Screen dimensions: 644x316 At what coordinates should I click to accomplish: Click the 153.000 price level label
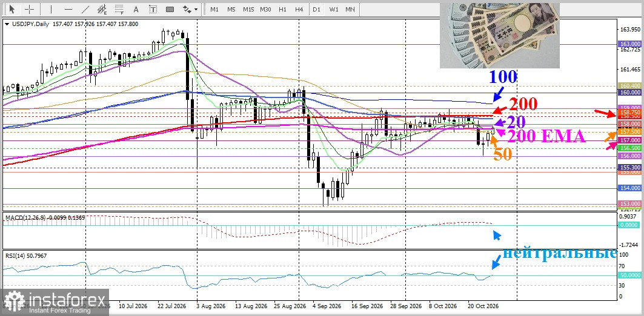[x=629, y=203]
